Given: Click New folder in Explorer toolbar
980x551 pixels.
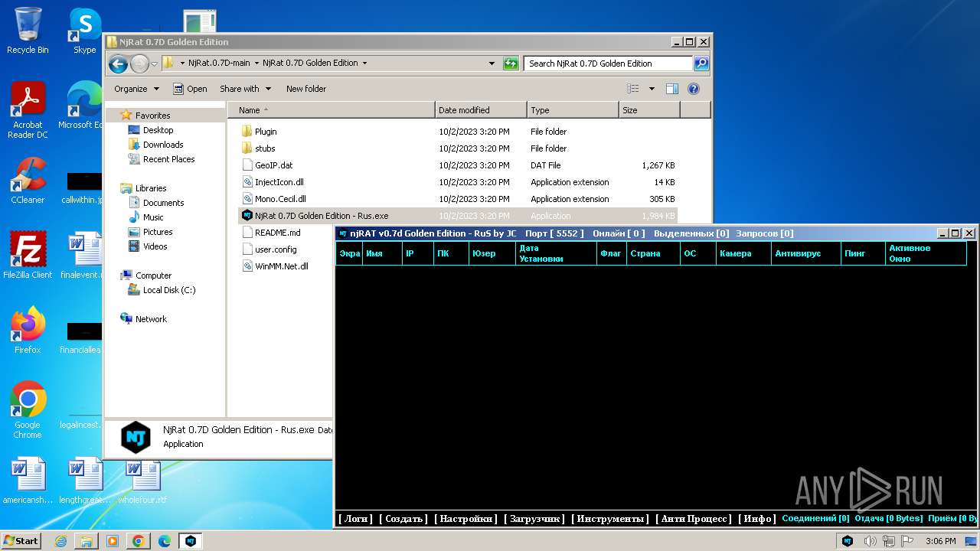Looking at the screenshot, I should click(x=306, y=89).
